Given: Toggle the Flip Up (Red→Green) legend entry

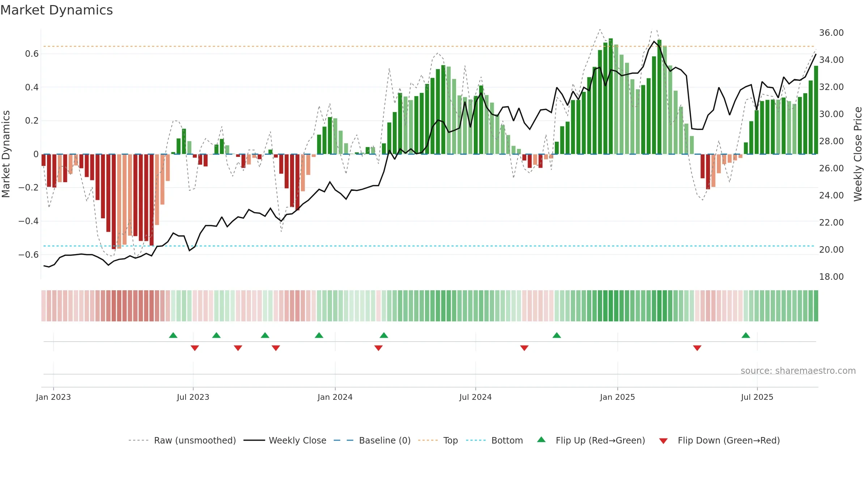Looking at the screenshot, I should click(591, 440).
